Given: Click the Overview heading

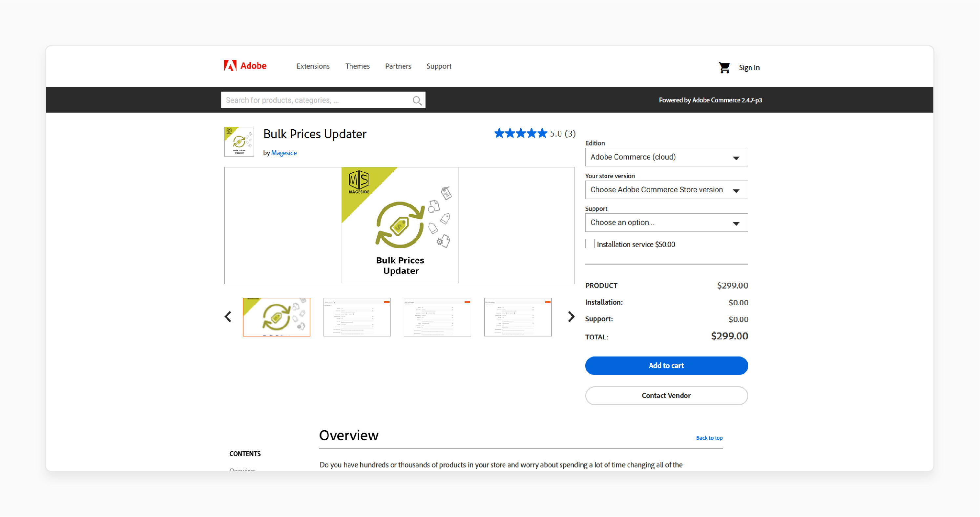Looking at the screenshot, I should 348,435.
